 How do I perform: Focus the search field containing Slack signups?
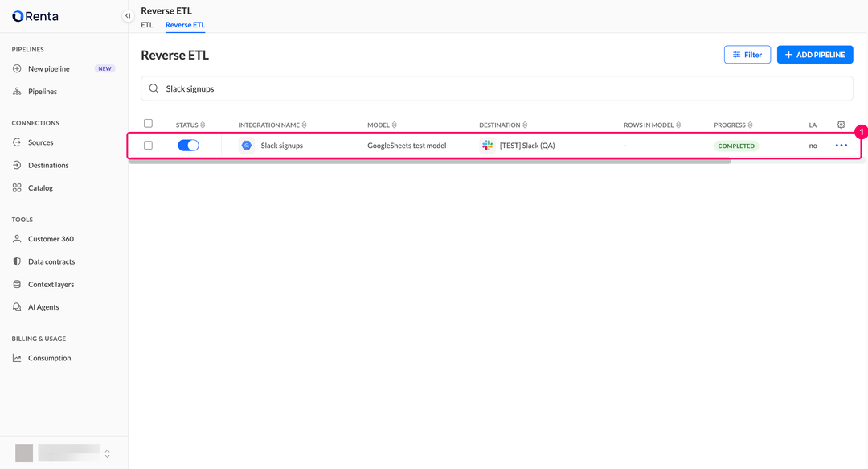click(497, 88)
